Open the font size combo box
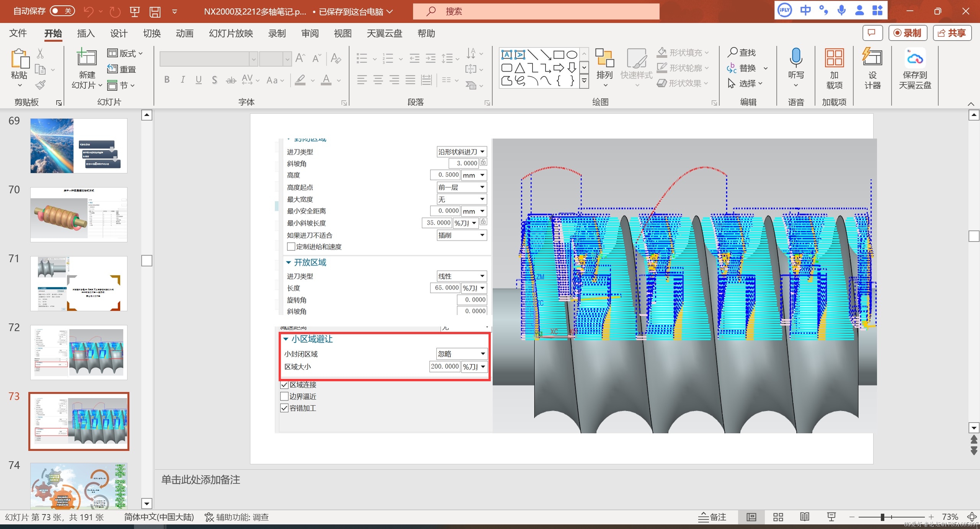Screen dimensions: 980x529 (275, 59)
